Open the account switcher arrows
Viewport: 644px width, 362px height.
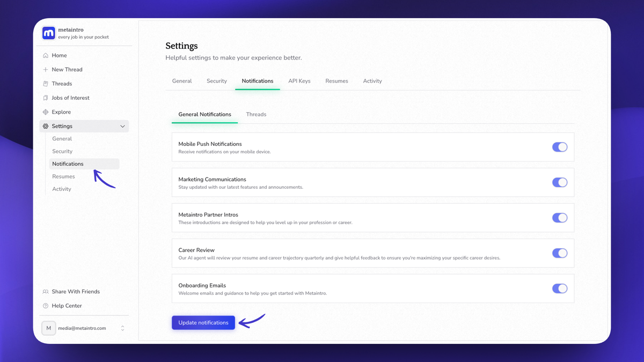[x=122, y=328]
